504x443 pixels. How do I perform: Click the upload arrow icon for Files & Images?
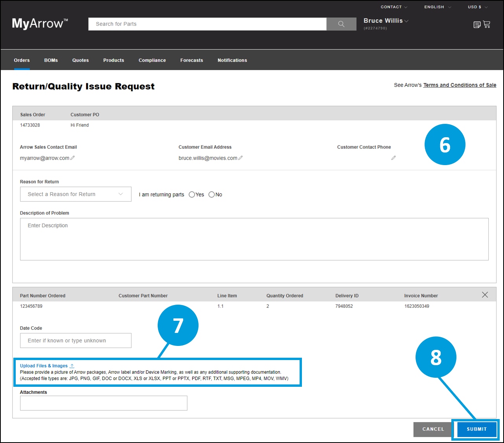pyautogui.click(x=72, y=366)
